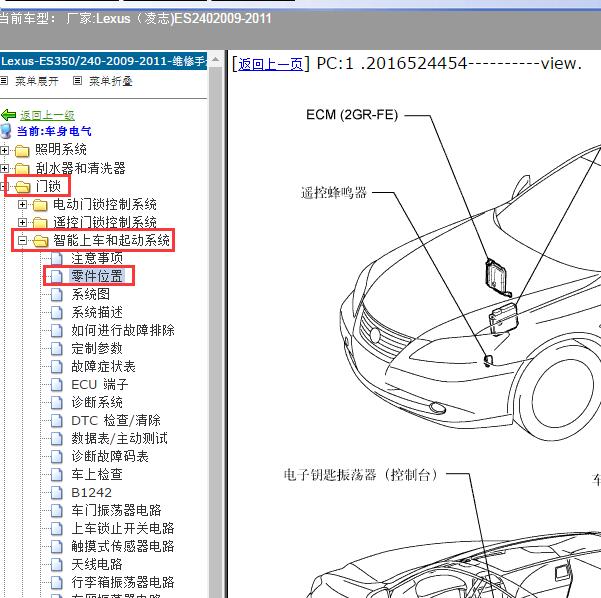Click 菜单展开 to expand all menus
601x598 pixels.
click(x=37, y=81)
